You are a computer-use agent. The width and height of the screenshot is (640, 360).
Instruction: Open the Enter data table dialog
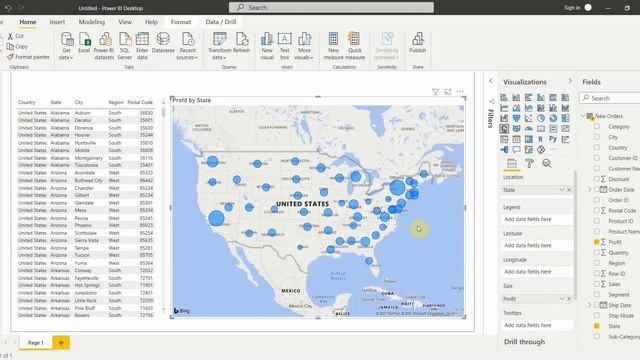(x=142, y=46)
